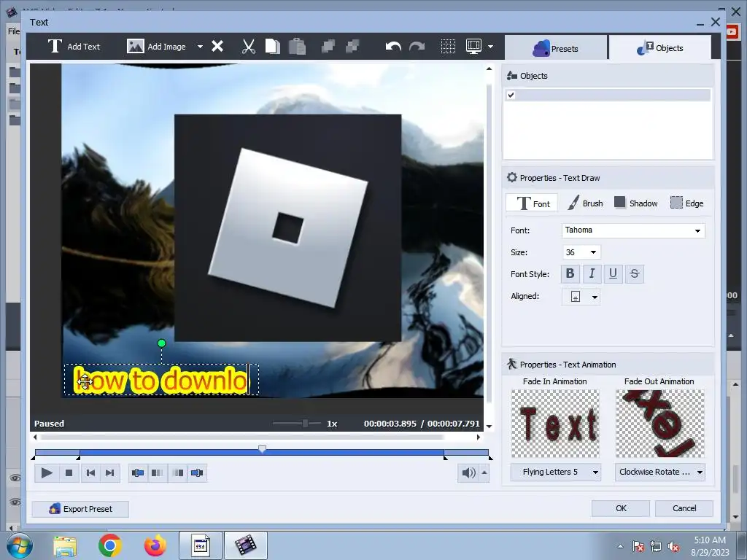Open the font Size 36 dropdown
This screenshot has height=560, width=747.
pos(581,252)
